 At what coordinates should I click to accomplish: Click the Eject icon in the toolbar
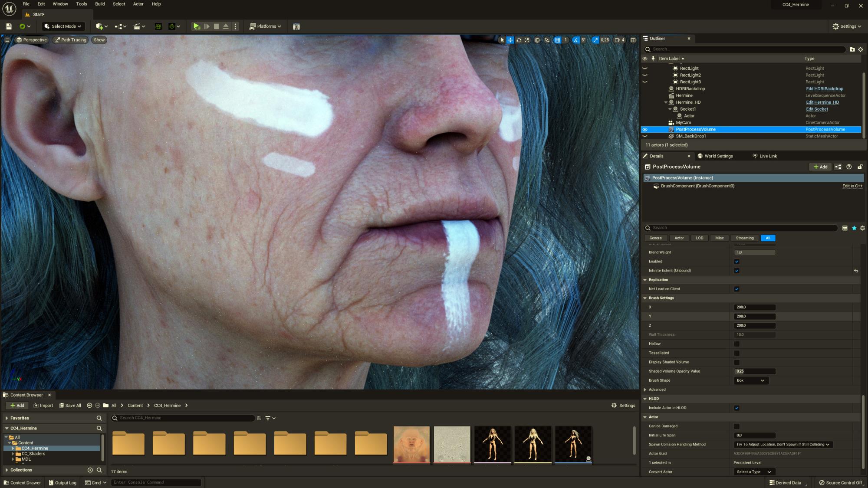click(x=226, y=26)
